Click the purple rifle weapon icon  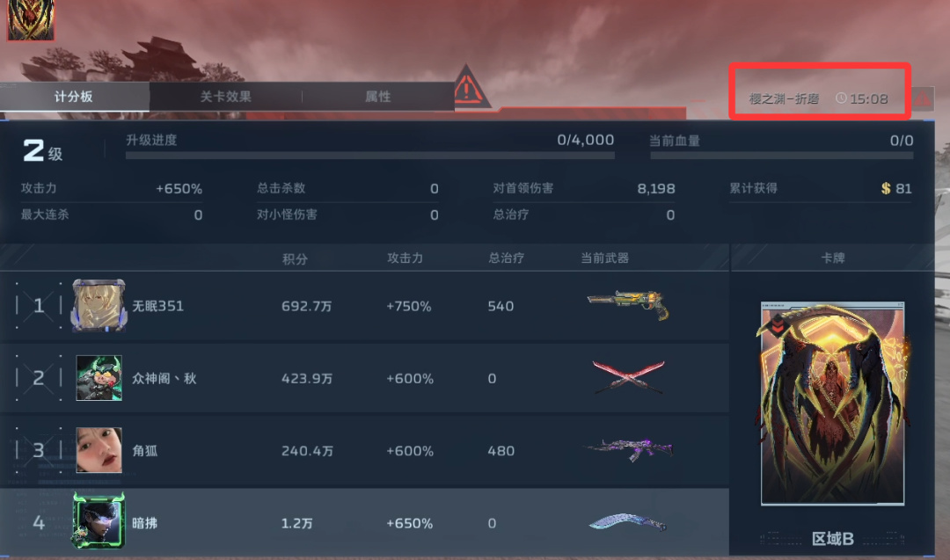[x=628, y=450]
